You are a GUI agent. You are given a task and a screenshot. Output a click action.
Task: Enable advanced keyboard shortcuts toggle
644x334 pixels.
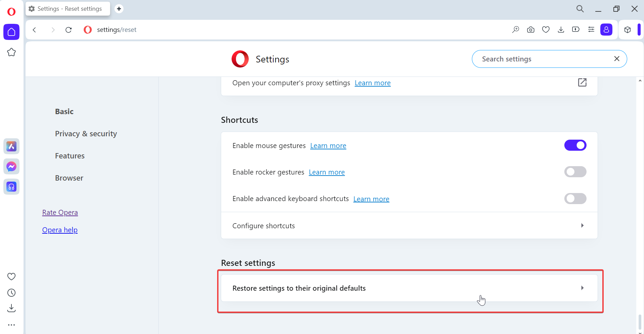point(575,199)
